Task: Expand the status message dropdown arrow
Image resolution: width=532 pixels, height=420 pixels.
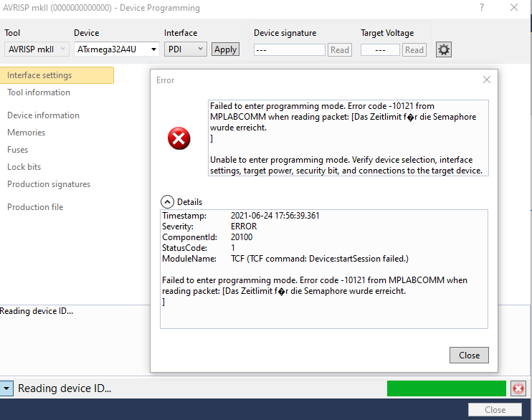Action: click(x=6, y=388)
